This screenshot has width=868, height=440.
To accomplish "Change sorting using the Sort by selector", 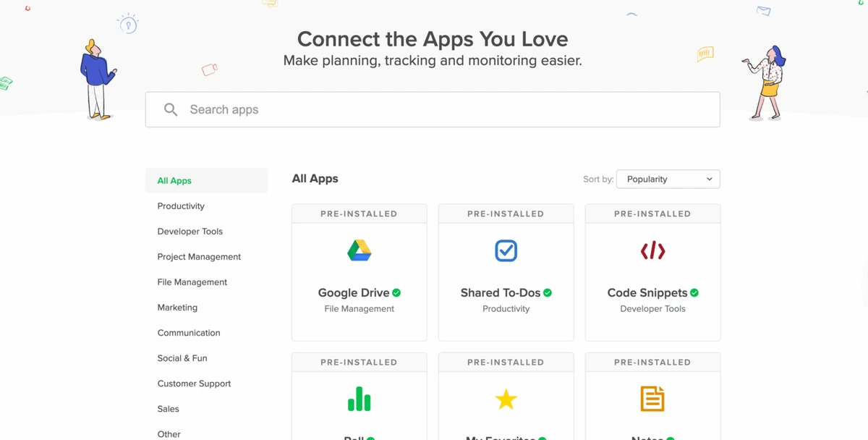I will [666, 179].
